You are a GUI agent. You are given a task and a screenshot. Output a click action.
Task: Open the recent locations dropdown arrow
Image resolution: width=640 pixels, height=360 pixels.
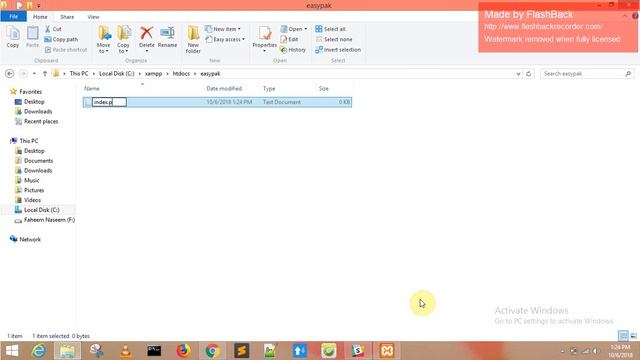(x=34, y=73)
